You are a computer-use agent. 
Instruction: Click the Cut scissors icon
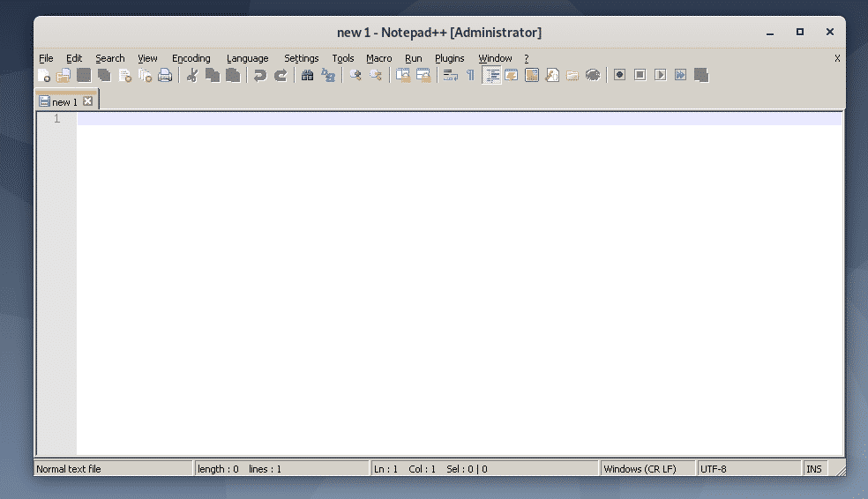click(x=192, y=75)
